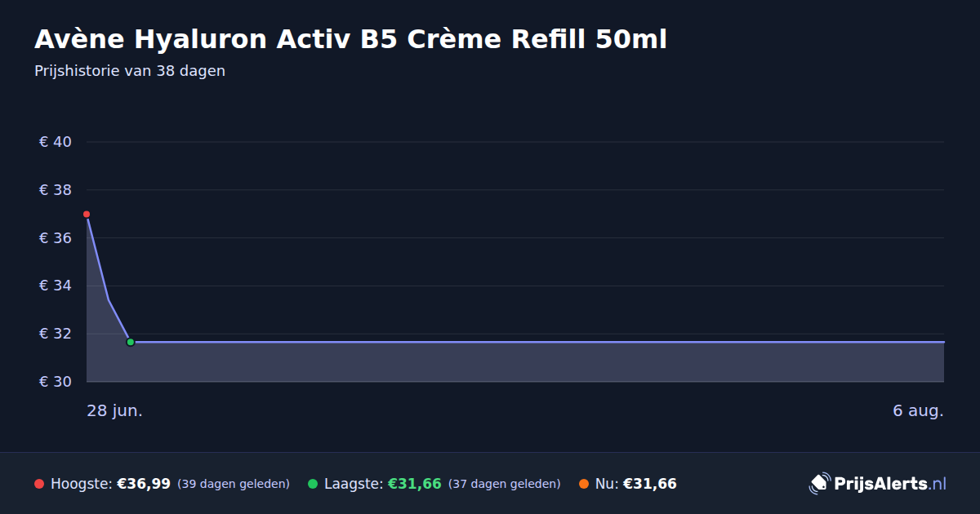Click the € 40 axis label
The width and height of the screenshot is (980, 514).
(56, 142)
